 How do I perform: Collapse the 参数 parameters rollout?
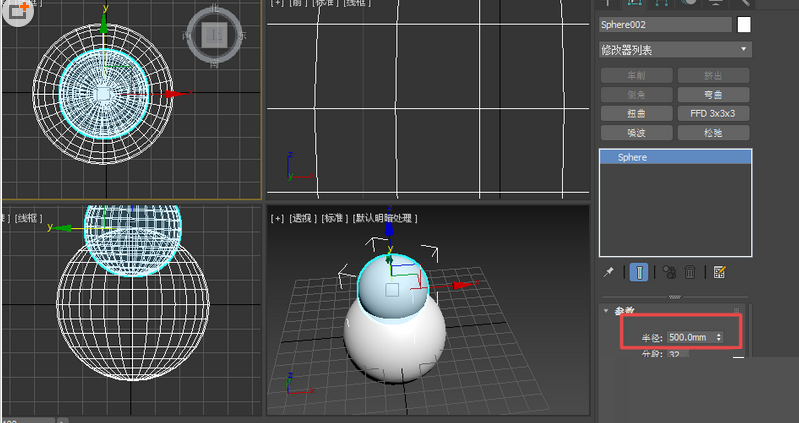(606, 311)
